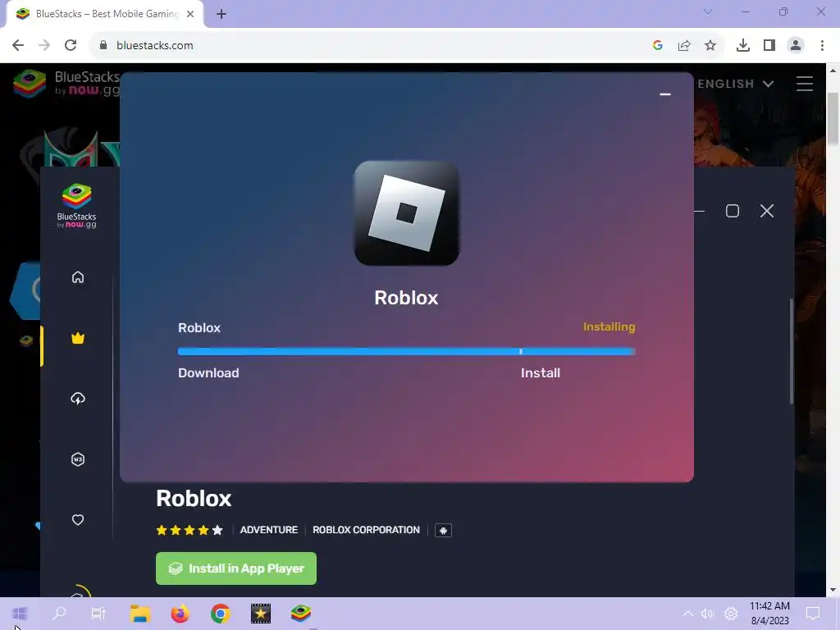Viewport: 840px width, 630px height.
Task: Click the Install in App Player button
Action: point(236,568)
